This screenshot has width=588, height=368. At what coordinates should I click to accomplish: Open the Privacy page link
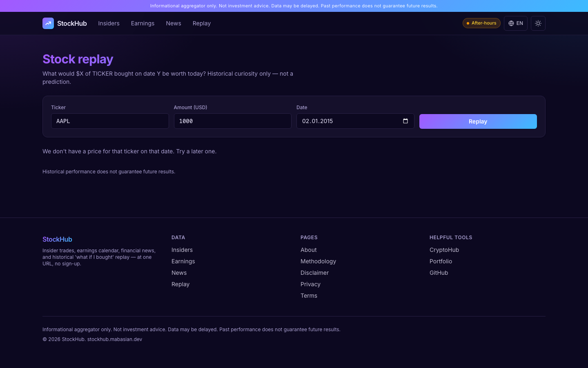(x=310, y=284)
